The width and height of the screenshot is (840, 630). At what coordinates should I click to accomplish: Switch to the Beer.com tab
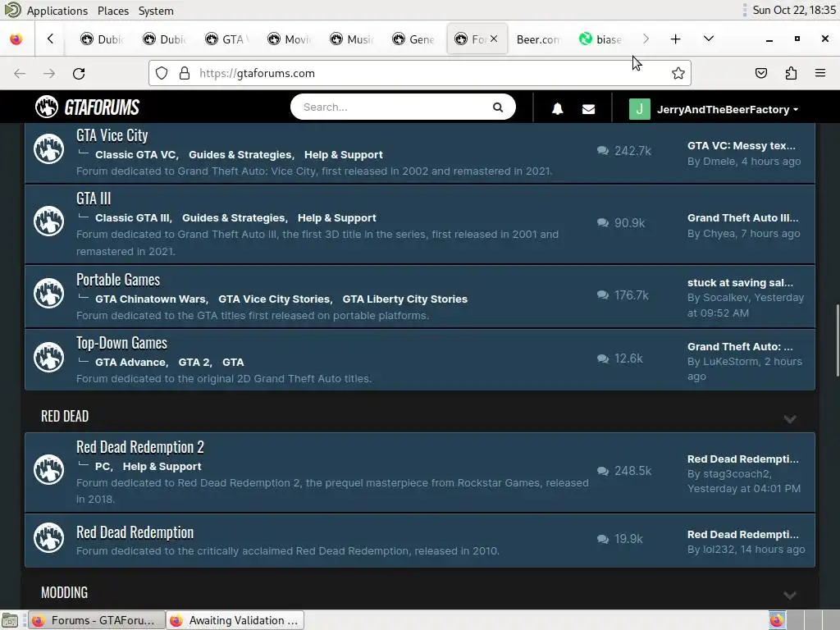coord(538,39)
